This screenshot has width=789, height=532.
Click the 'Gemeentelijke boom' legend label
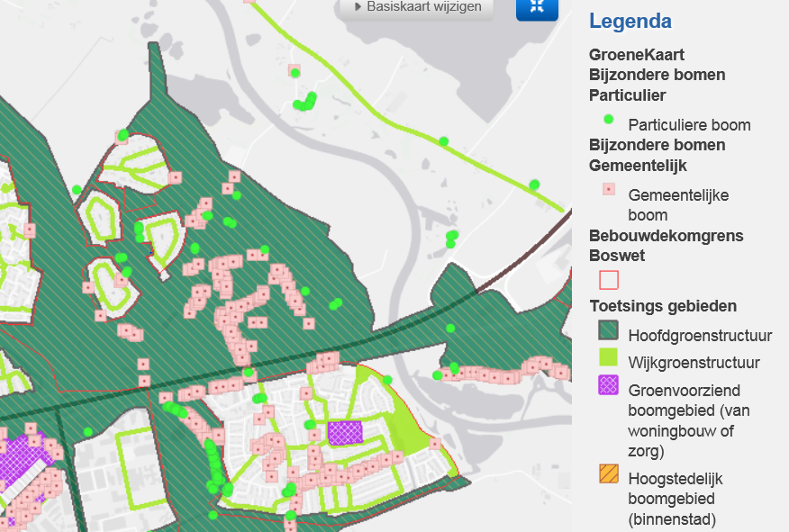678,204
